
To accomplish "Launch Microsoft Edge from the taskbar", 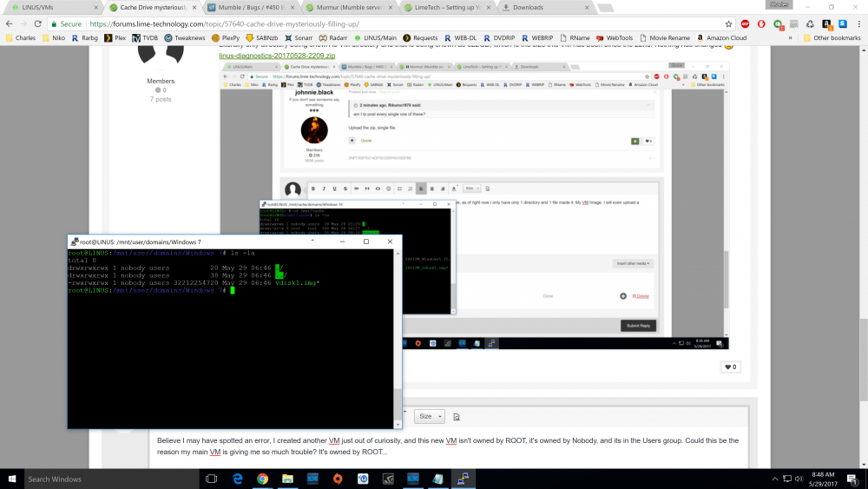I will pyautogui.click(x=238, y=479).
